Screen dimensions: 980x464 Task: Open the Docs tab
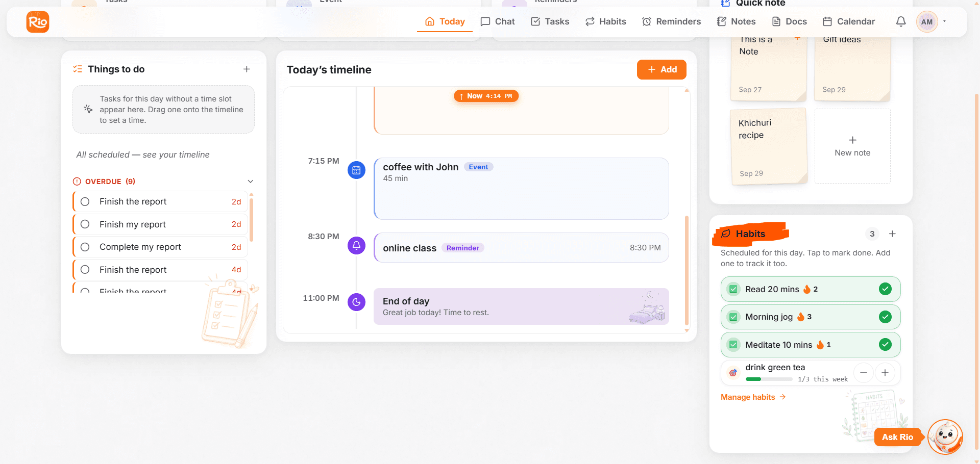(789, 21)
